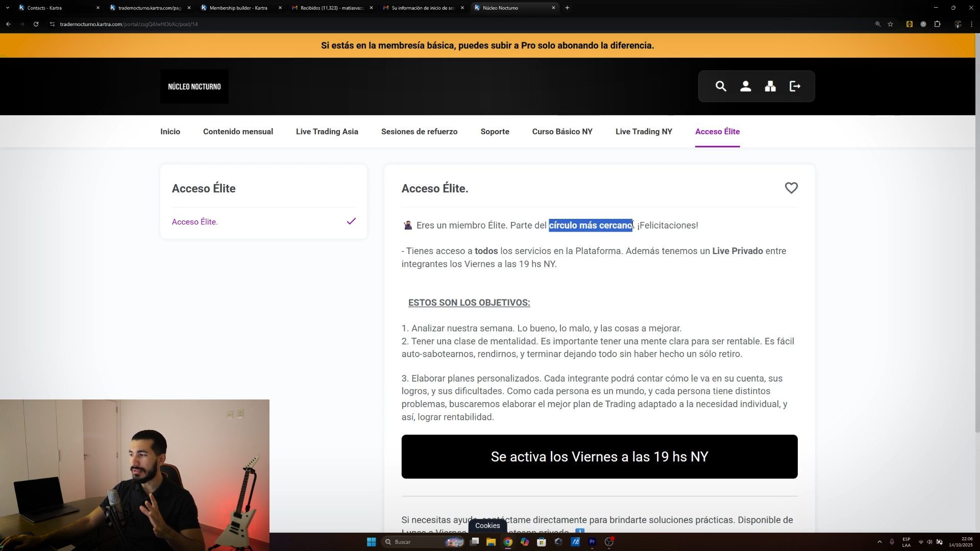
Task: Close the Núcleo Nocturno tab
Action: (x=553, y=8)
